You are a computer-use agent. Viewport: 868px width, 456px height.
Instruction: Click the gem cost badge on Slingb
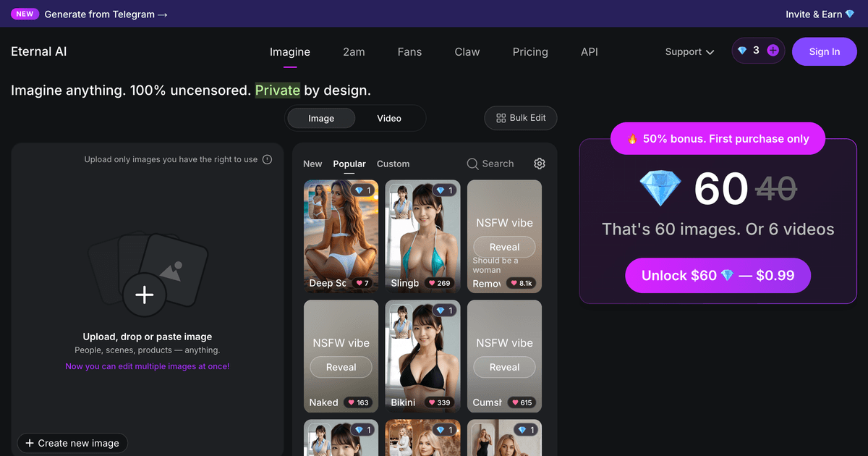[444, 190]
